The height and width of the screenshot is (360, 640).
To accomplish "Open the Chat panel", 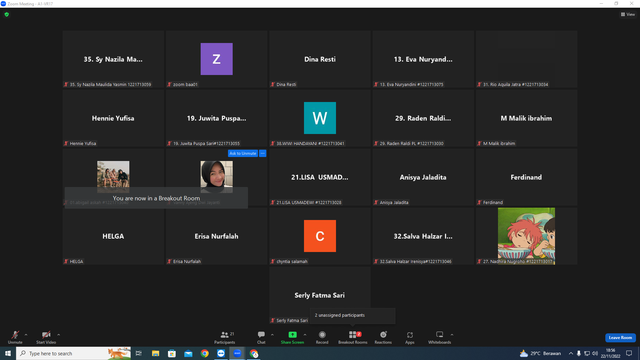I will click(261, 337).
